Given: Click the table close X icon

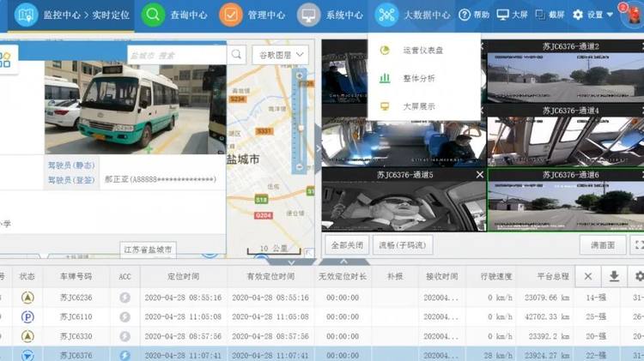Looking at the screenshot, I should click(x=588, y=276).
